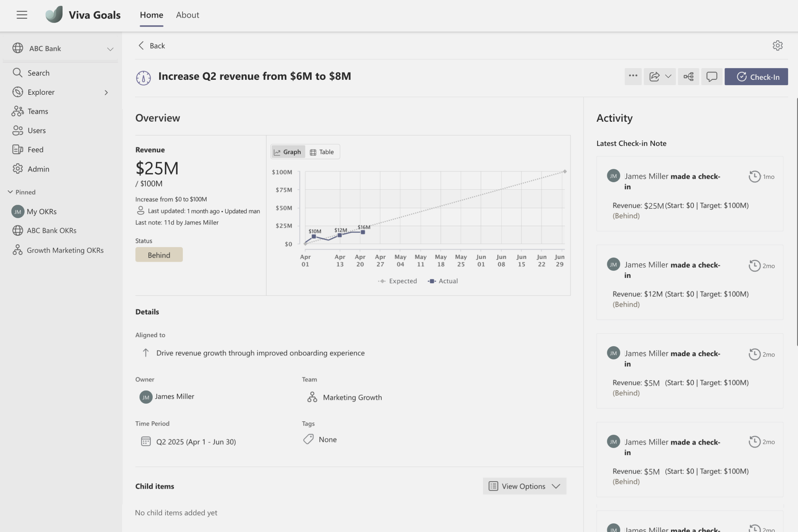Viewport: 798px width, 532px height.
Task: Click the 'Increase from $0 to $100M' text
Action: pos(171,199)
